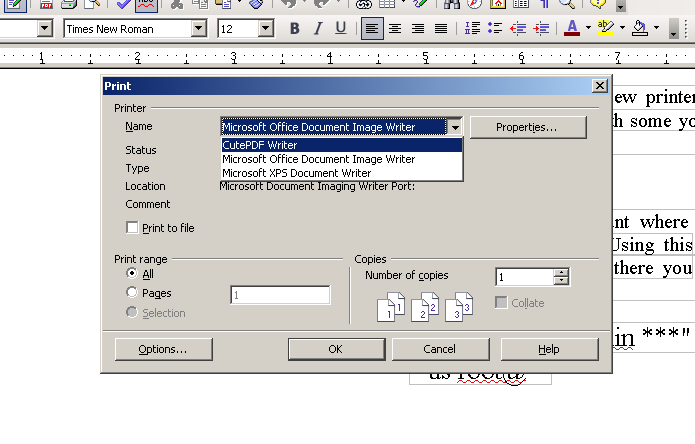
Task: Choose Microsoft XPS Document Writer printer
Action: click(342, 173)
